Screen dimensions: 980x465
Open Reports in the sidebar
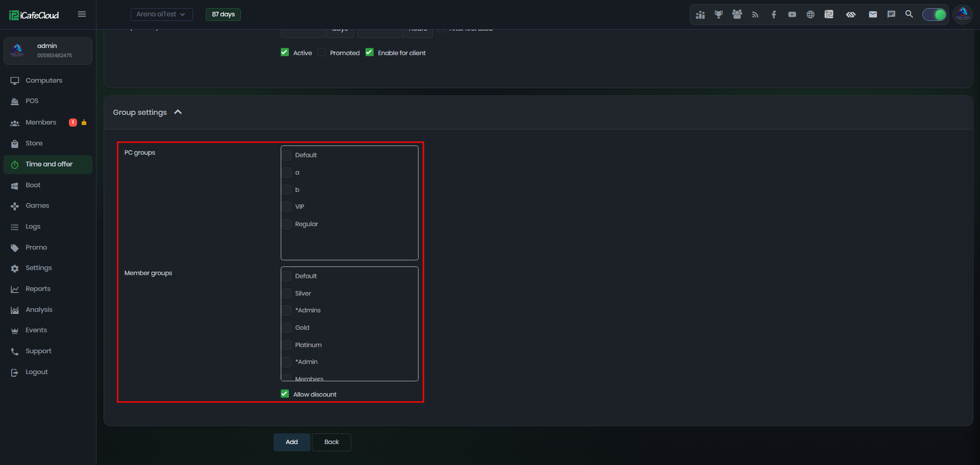pos(48,289)
